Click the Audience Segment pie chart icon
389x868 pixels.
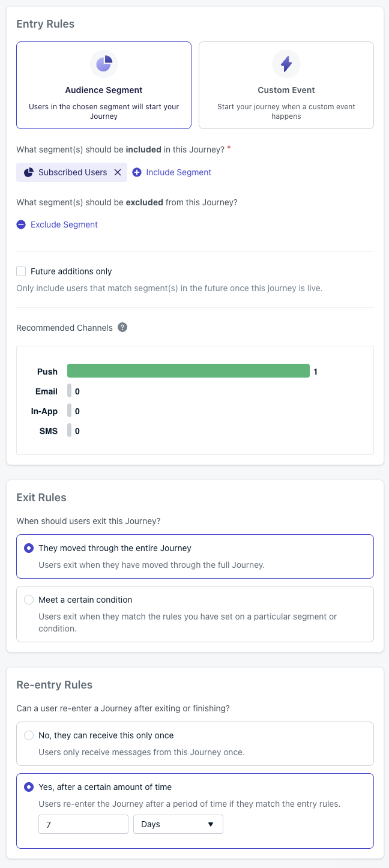(104, 64)
